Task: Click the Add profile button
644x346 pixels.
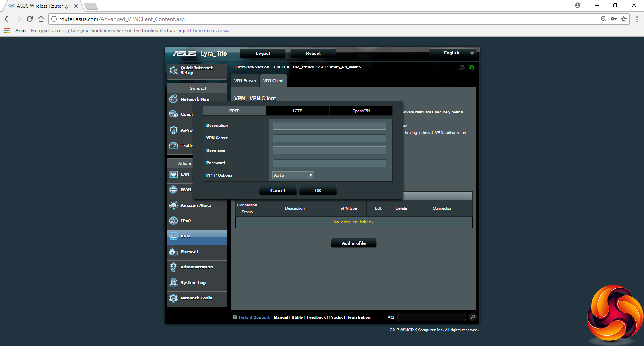Action: [353, 243]
